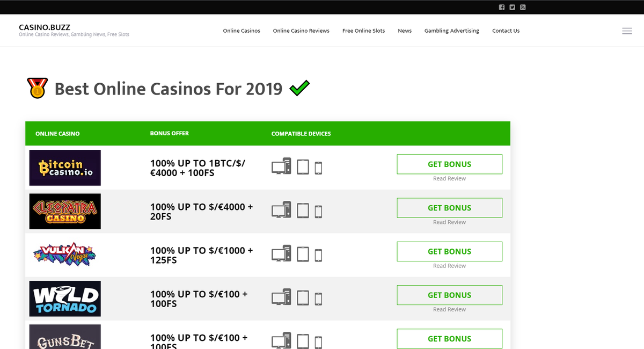Click the Bitcoin Casino desktop device icon

click(x=281, y=166)
